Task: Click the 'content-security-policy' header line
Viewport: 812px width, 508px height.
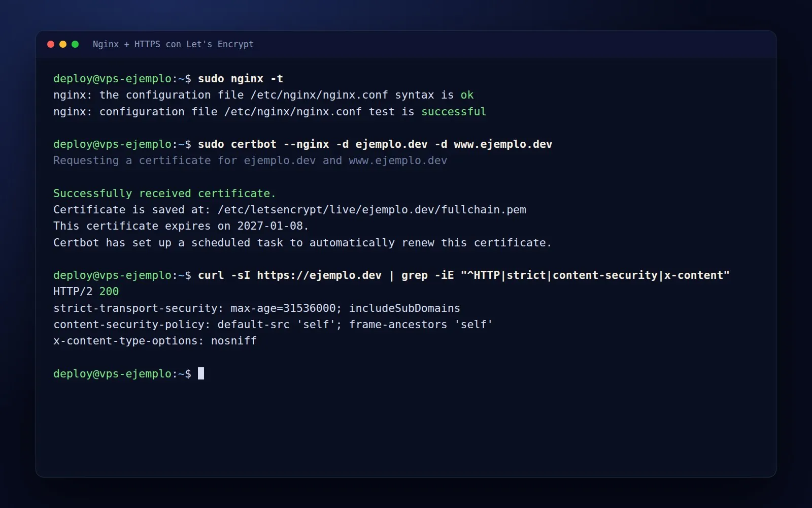Action: [x=273, y=325]
